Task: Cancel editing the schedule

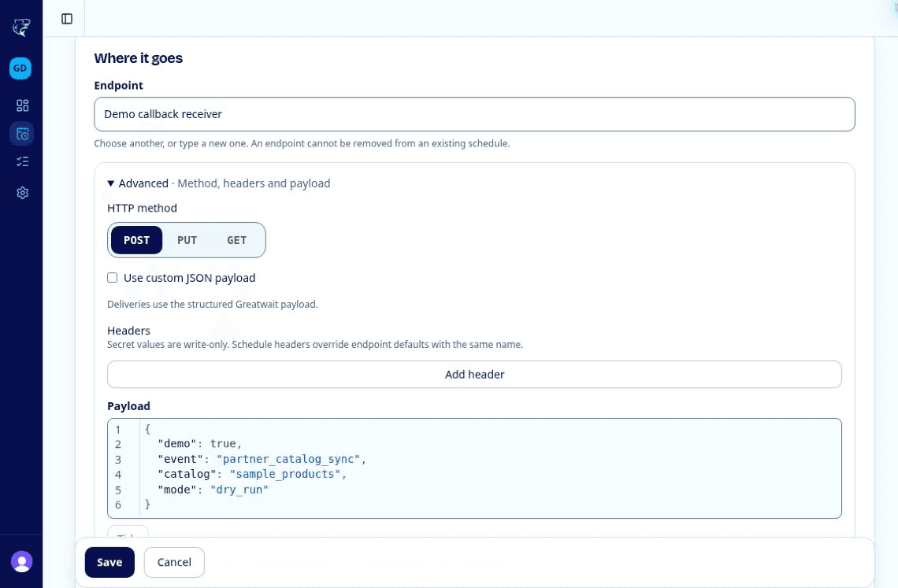Action: (174, 562)
